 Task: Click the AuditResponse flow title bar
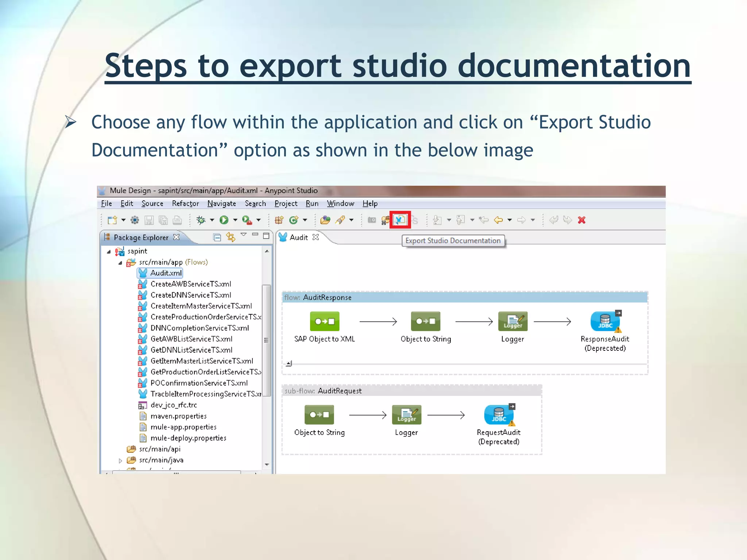click(x=465, y=297)
